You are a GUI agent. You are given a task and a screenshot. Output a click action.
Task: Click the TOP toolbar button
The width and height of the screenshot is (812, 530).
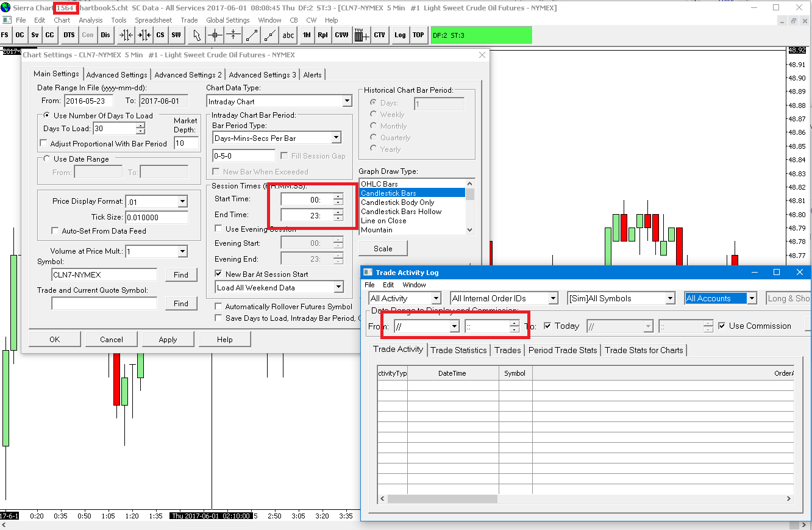(418, 35)
